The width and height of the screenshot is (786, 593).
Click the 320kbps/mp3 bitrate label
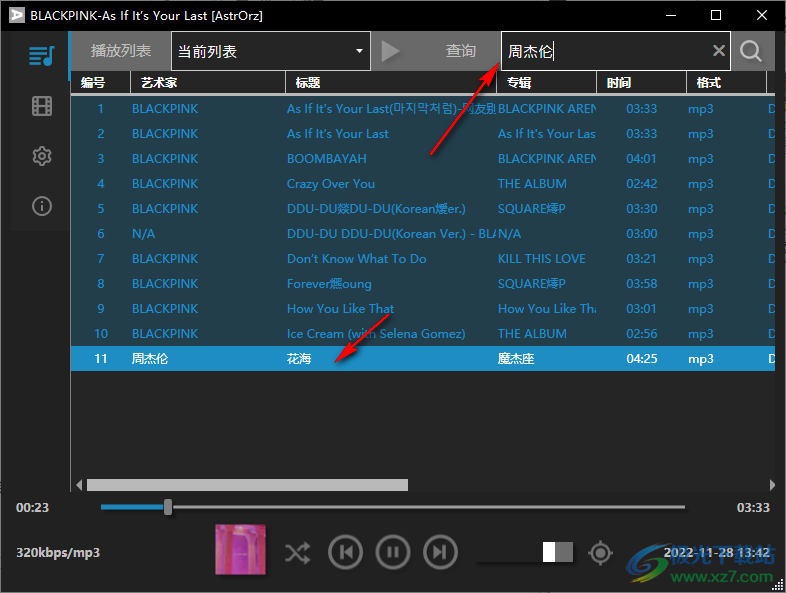58,552
